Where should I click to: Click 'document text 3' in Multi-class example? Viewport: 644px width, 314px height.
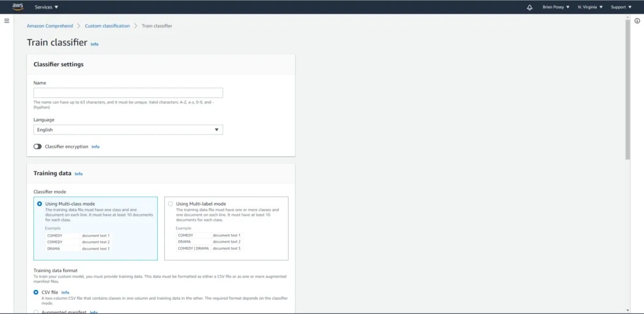point(96,249)
